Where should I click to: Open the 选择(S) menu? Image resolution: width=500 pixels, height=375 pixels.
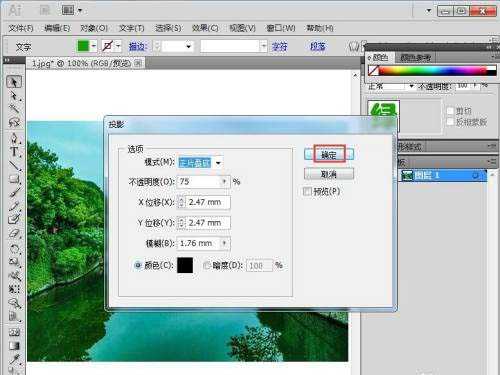pos(168,28)
